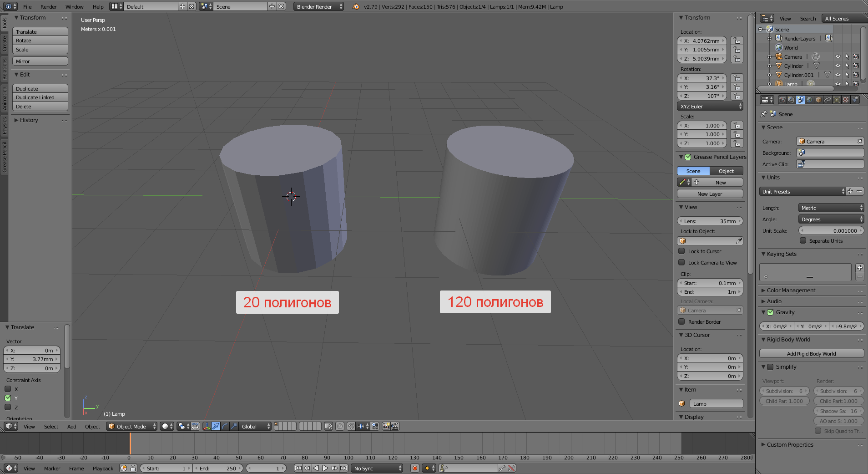Click the OpenGL render image camera icon
Image resolution: width=868 pixels, height=474 pixels.
click(x=386, y=426)
